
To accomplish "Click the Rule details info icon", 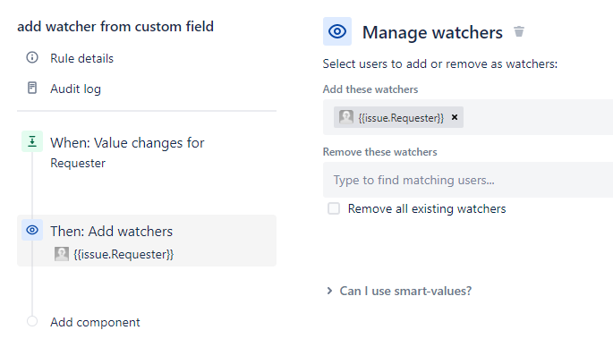I will pyautogui.click(x=32, y=58).
